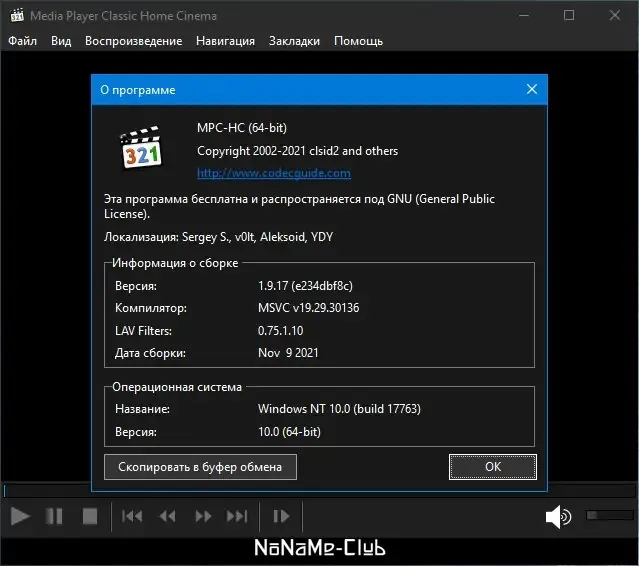Screen dimensions: 639x566
Task: Click the LAV Filters: label
Action: pyautogui.click(x=143, y=330)
